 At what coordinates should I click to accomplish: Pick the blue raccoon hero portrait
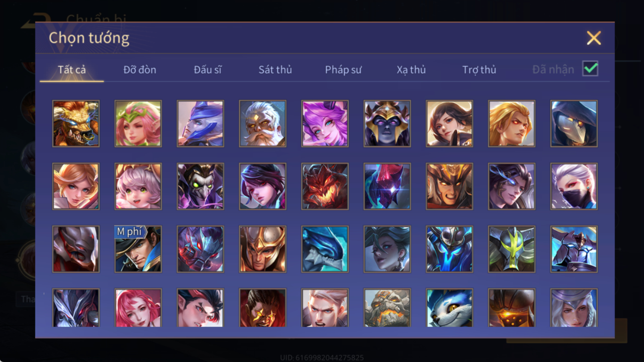pos(449,308)
